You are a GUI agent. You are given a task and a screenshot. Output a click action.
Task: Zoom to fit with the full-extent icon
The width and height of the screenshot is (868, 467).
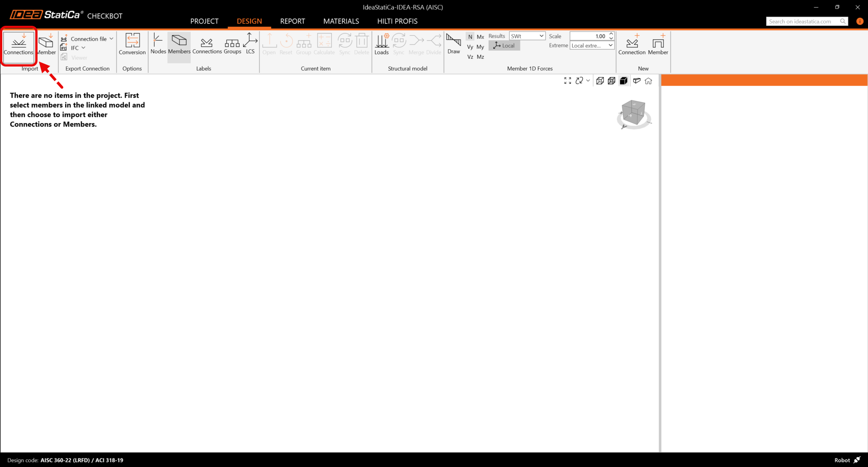pos(567,81)
